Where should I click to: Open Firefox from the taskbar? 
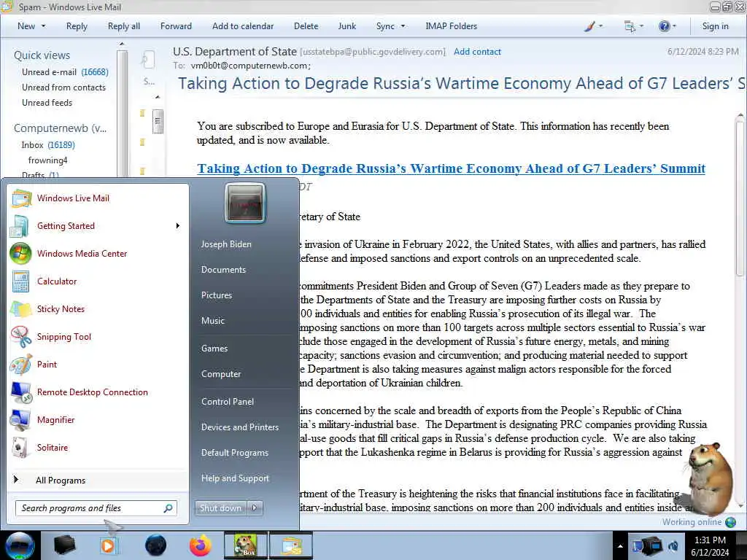(200, 545)
